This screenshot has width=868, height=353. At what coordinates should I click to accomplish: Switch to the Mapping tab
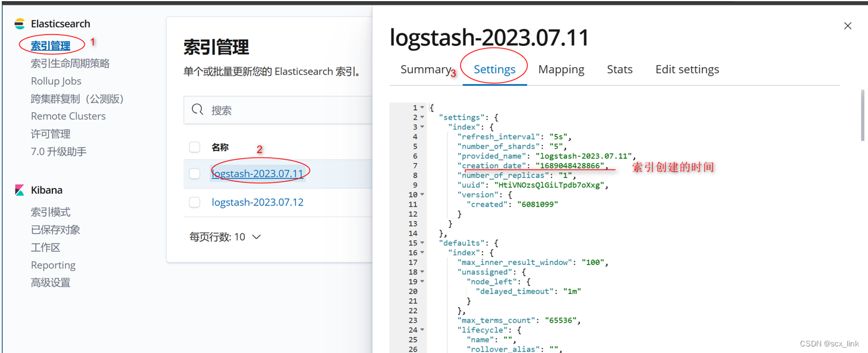[561, 70]
